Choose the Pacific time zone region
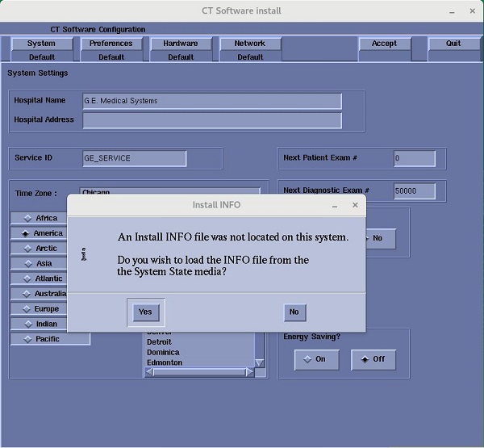Viewport: 484px width, 448px height. click(x=42, y=339)
